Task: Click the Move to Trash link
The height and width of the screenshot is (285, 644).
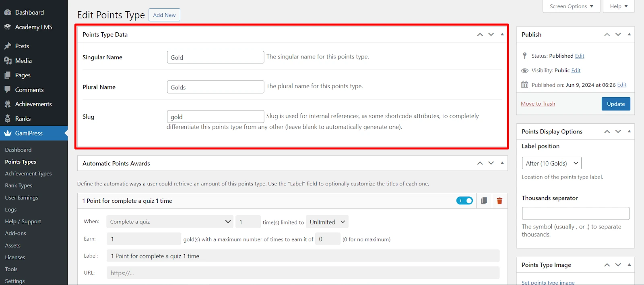Action: pyautogui.click(x=538, y=104)
